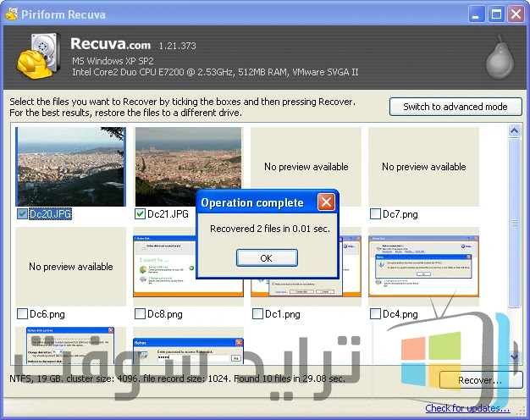Close the Piriform Recuva window
This screenshot has height=420, width=530.
pos(516,14)
